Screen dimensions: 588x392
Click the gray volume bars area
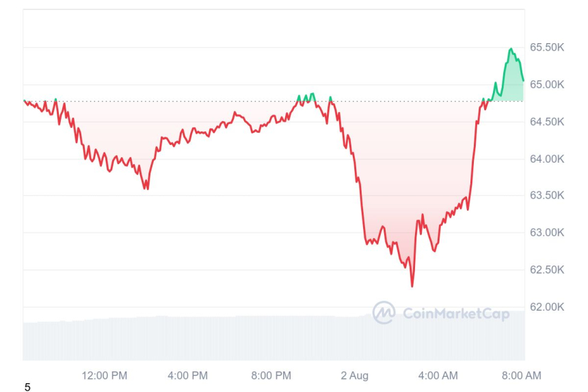(205, 337)
